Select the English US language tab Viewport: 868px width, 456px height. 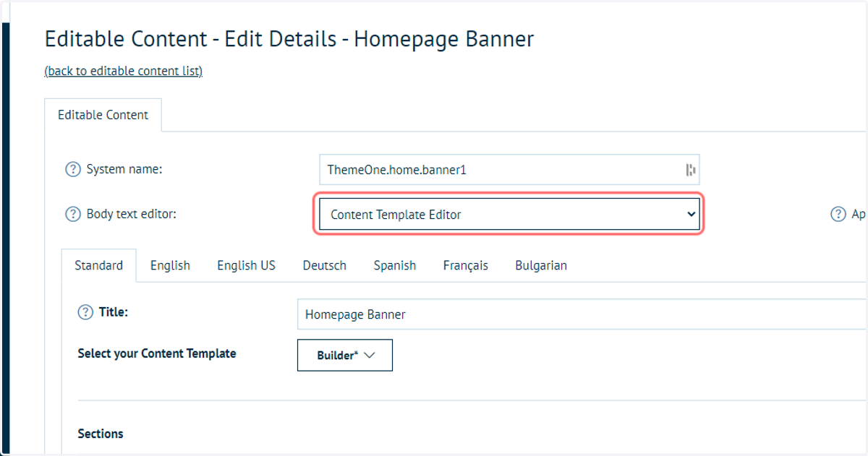tap(246, 265)
